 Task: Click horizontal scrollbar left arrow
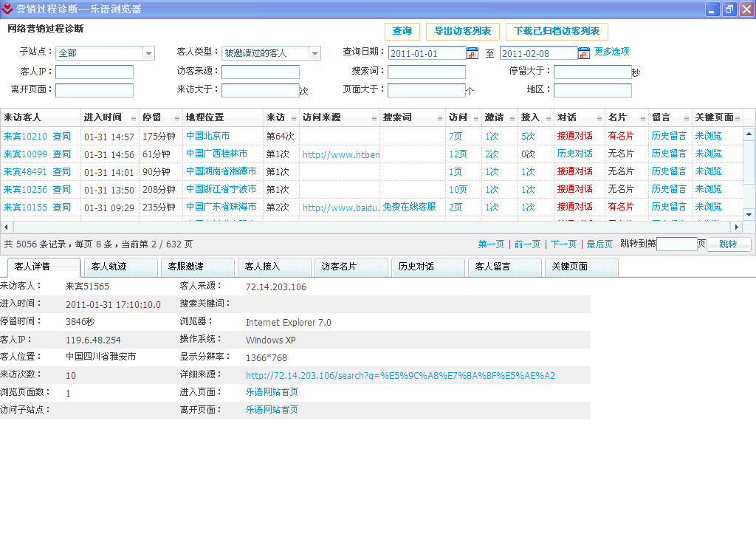pos(6,227)
